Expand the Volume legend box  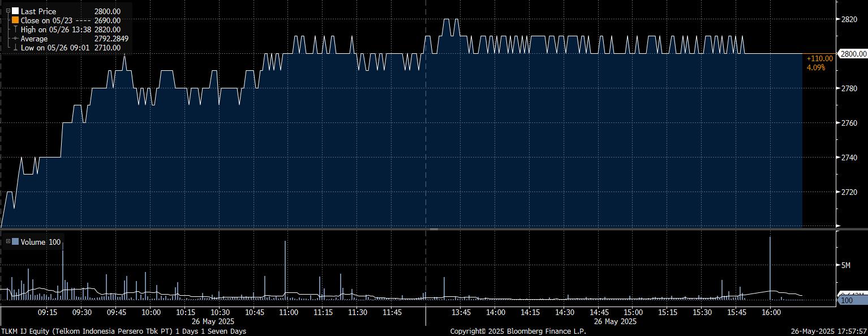[x=8, y=242]
